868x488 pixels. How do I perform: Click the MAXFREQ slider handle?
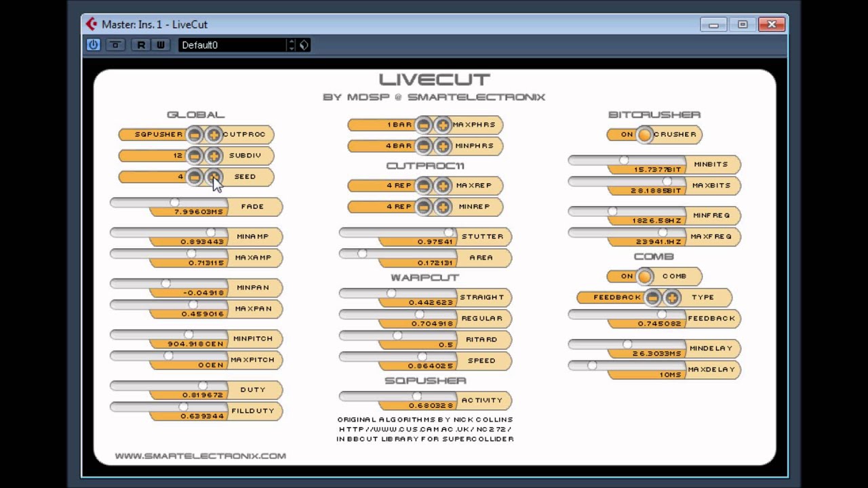[663, 232]
